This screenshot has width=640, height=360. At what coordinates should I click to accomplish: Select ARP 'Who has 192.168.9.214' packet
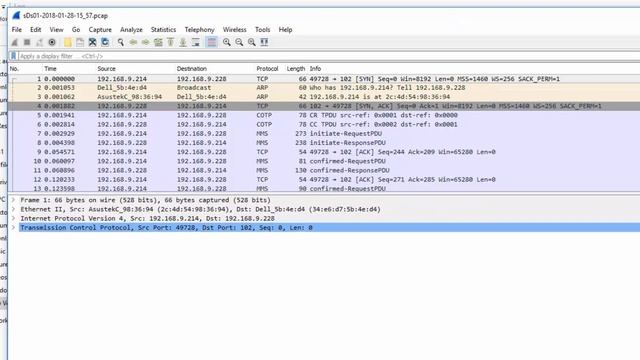click(x=324, y=88)
